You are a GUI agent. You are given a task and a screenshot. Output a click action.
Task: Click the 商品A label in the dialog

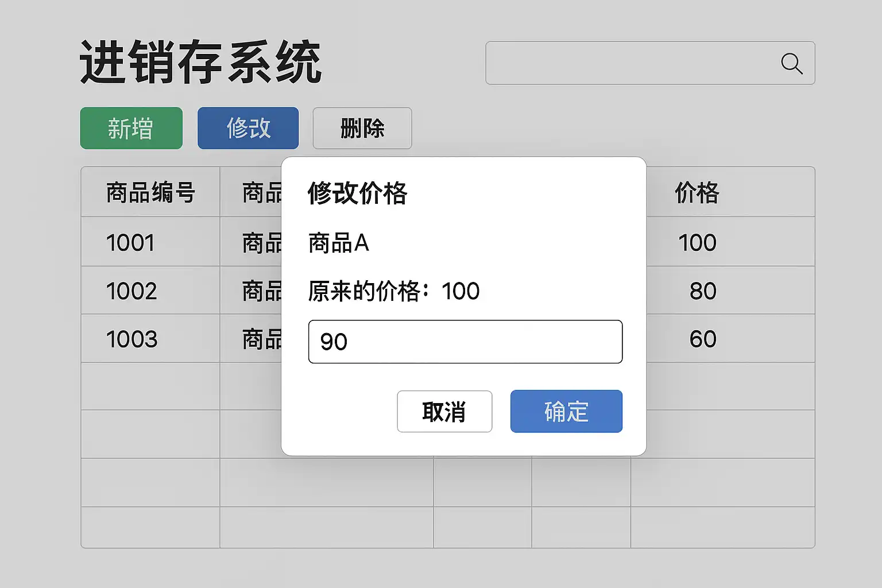(x=338, y=243)
